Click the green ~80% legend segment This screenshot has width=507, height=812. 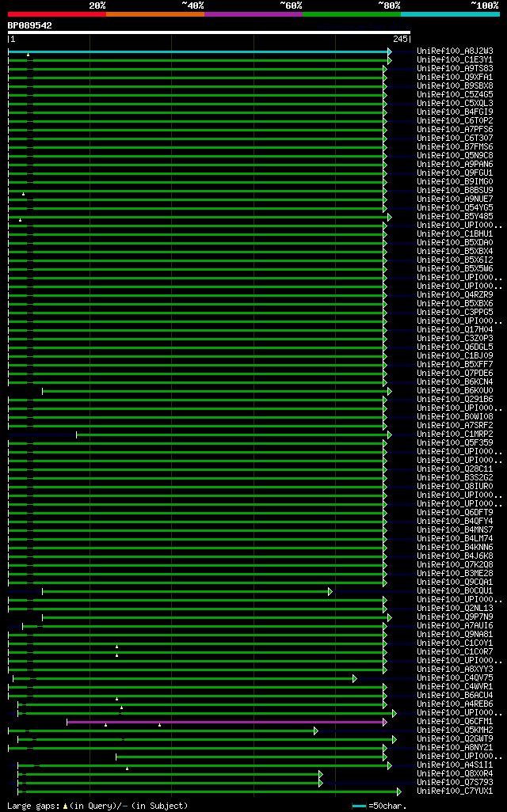pyautogui.click(x=352, y=14)
